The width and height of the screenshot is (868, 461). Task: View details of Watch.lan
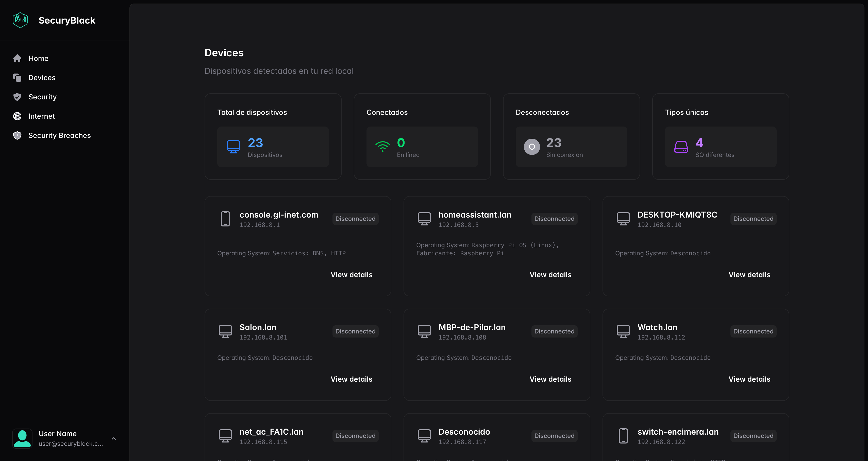click(x=749, y=379)
